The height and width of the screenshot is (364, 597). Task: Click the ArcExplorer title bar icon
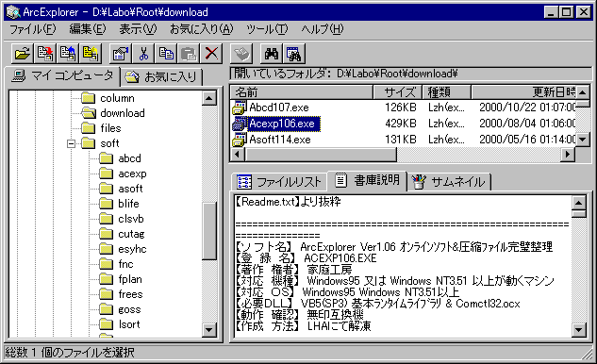pyautogui.click(x=13, y=12)
